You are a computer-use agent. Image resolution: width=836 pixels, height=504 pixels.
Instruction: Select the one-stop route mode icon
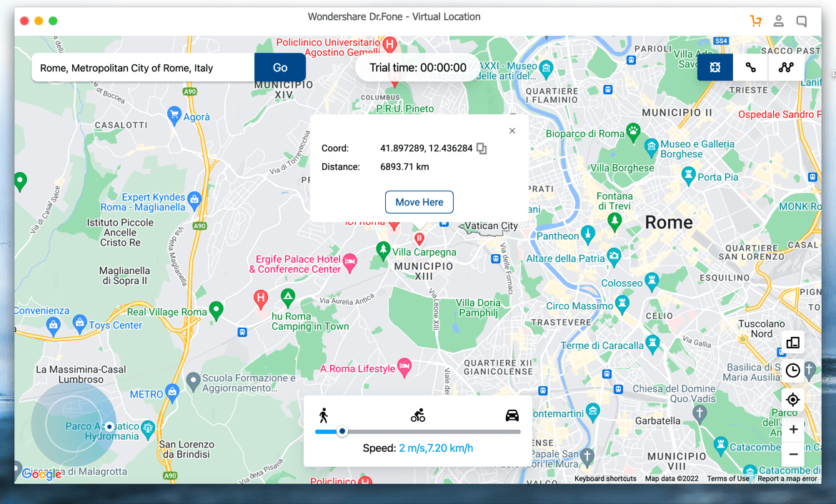point(750,67)
